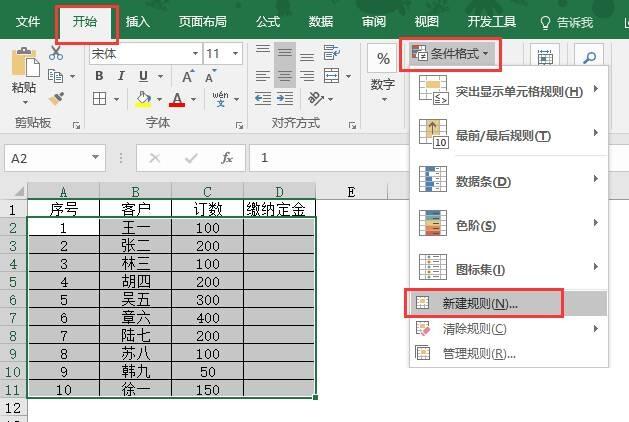The width and height of the screenshot is (629, 422).
Task: Expand the Paste options arrow
Action: point(24,103)
